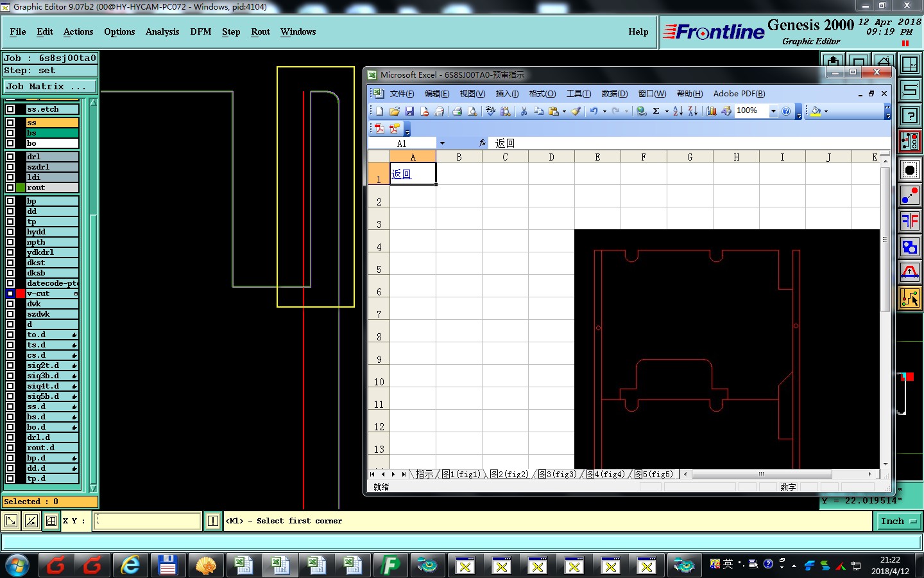Screen dimensions: 924x578
Task: Switch to sheet tab 指示
Action: pos(424,474)
